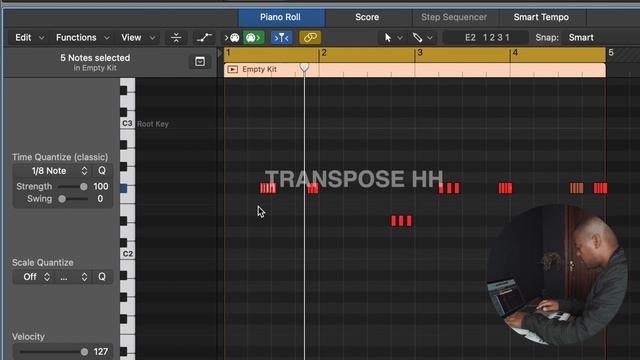
Task: Click the Time Quantize Q button
Action: click(102, 171)
